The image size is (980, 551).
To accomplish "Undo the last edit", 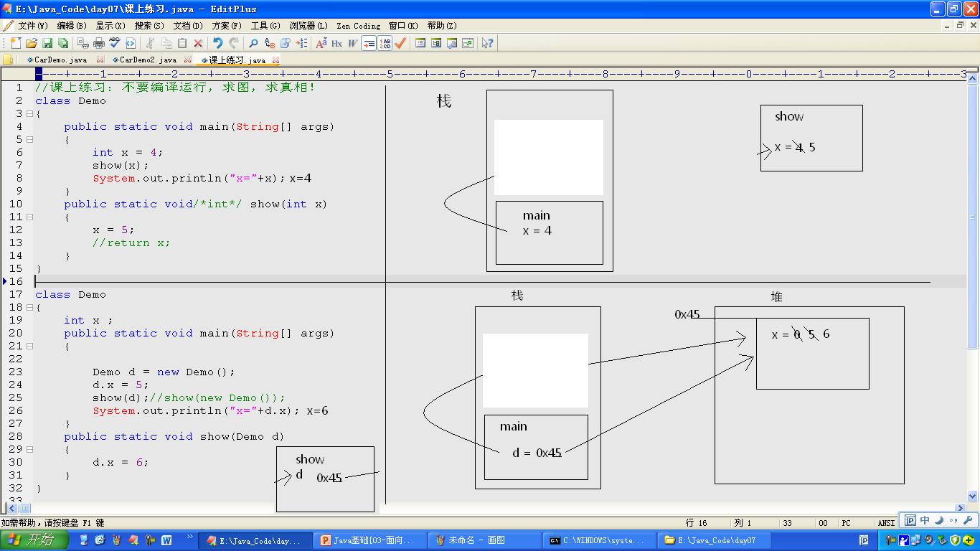I will 218,43.
